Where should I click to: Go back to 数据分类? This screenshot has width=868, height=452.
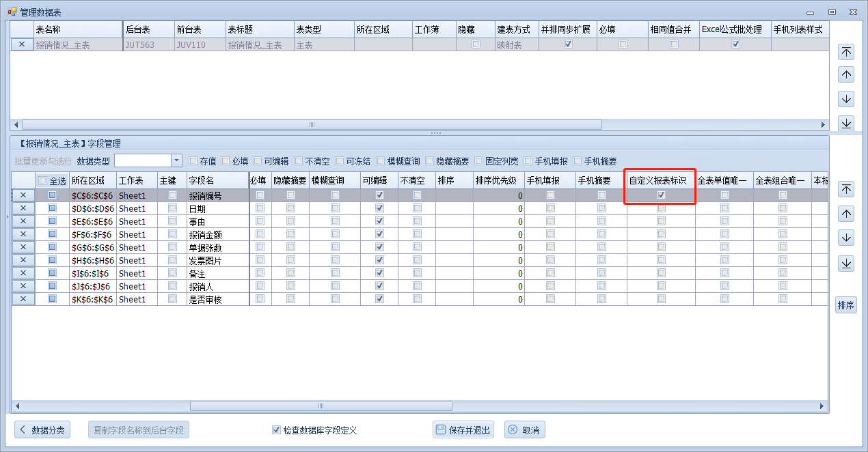(x=42, y=429)
